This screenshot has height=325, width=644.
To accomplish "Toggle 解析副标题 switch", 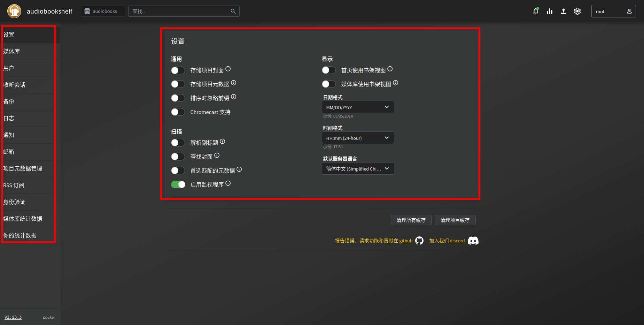I will pyautogui.click(x=178, y=143).
